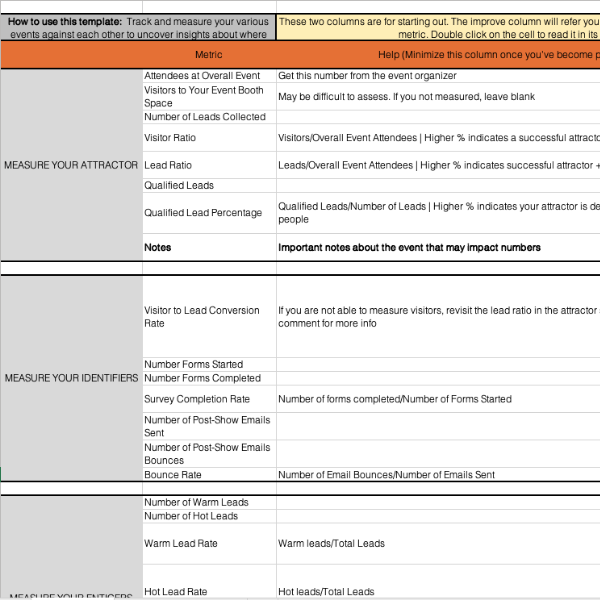Select the 'Visitor Ratio' metric cell

click(x=208, y=138)
